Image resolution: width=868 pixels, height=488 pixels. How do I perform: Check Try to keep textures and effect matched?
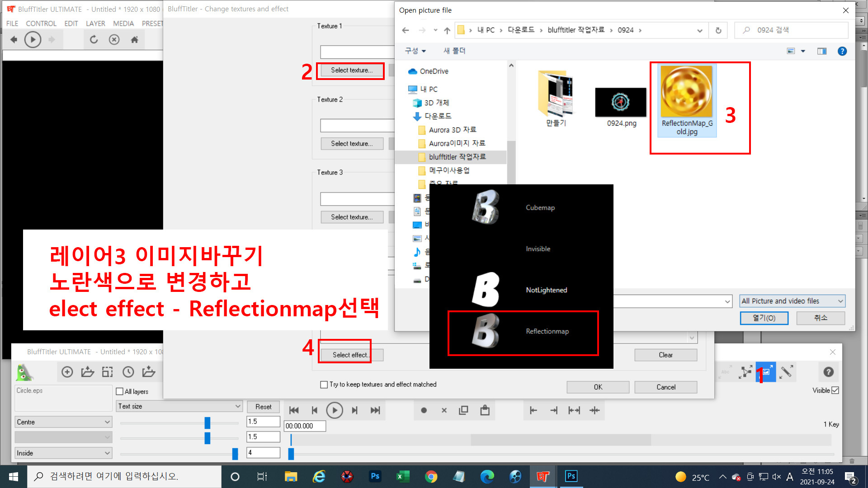(x=324, y=385)
